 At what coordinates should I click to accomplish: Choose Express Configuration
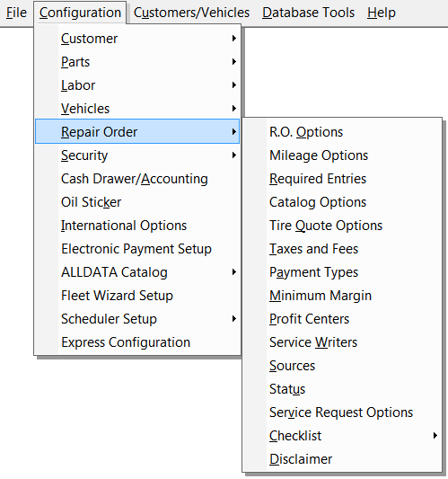(x=137, y=342)
